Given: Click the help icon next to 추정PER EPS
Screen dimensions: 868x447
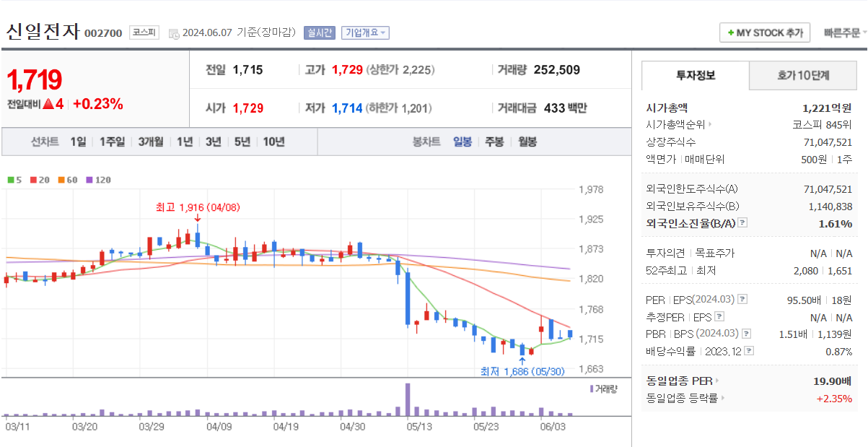Looking at the screenshot, I should [x=719, y=316].
